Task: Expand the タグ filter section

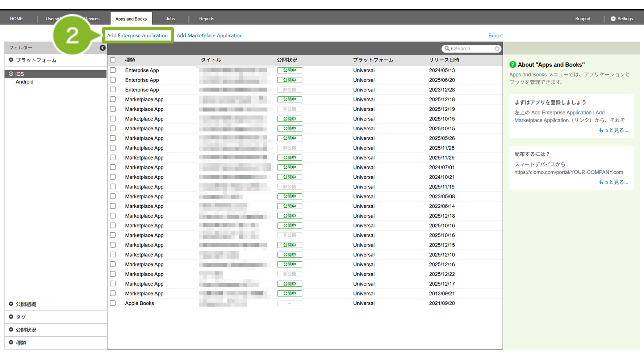Action: tap(11, 317)
